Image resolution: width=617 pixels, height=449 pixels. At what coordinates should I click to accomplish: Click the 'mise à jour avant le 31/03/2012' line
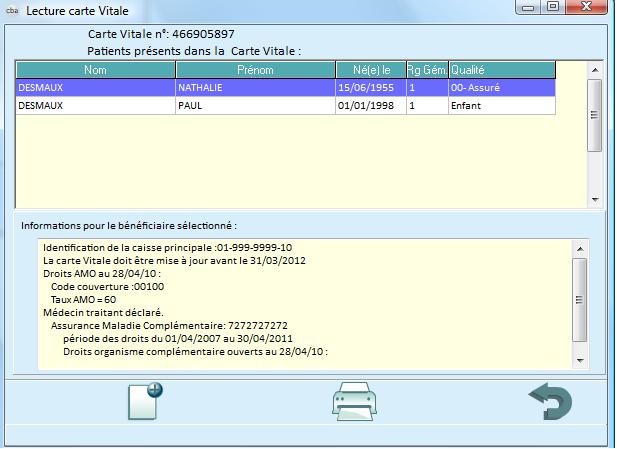point(174,261)
